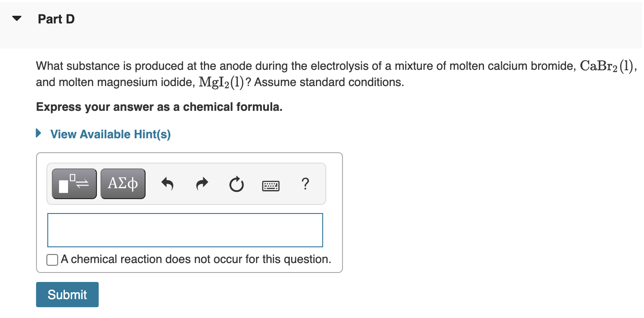Toggle the subscript-superscript template button

tap(74, 183)
